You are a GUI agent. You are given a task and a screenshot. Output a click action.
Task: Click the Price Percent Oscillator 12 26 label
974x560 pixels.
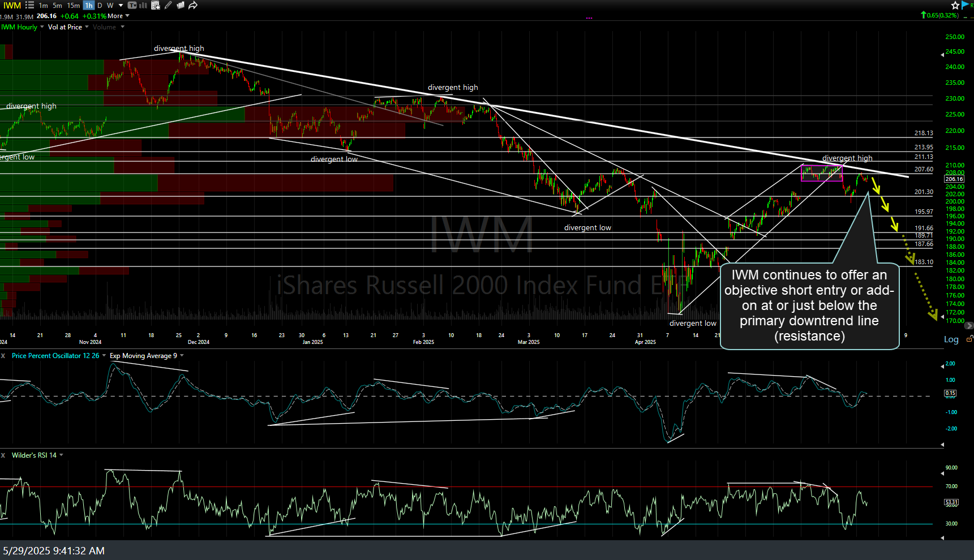(x=55, y=356)
